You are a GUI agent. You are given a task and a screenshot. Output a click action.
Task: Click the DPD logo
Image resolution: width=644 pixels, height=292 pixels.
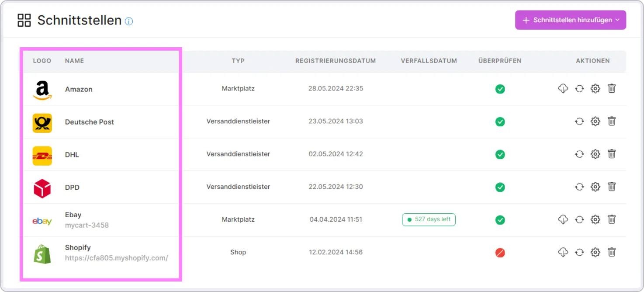click(42, 188)
